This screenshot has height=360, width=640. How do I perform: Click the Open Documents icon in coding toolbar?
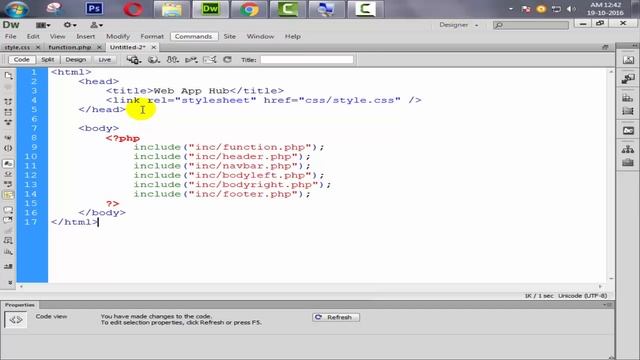[8, 76]
